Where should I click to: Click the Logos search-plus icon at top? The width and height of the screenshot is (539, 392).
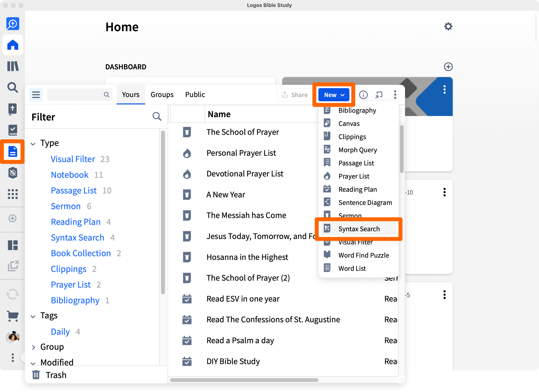pos(13,23)
